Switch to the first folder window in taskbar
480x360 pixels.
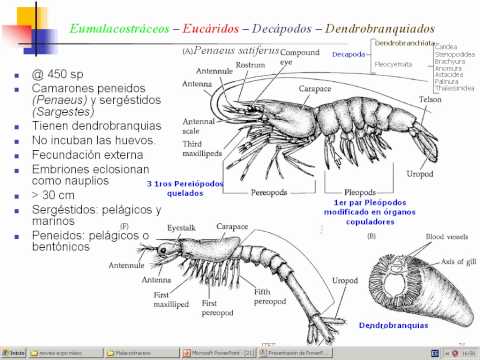[65, 353]
